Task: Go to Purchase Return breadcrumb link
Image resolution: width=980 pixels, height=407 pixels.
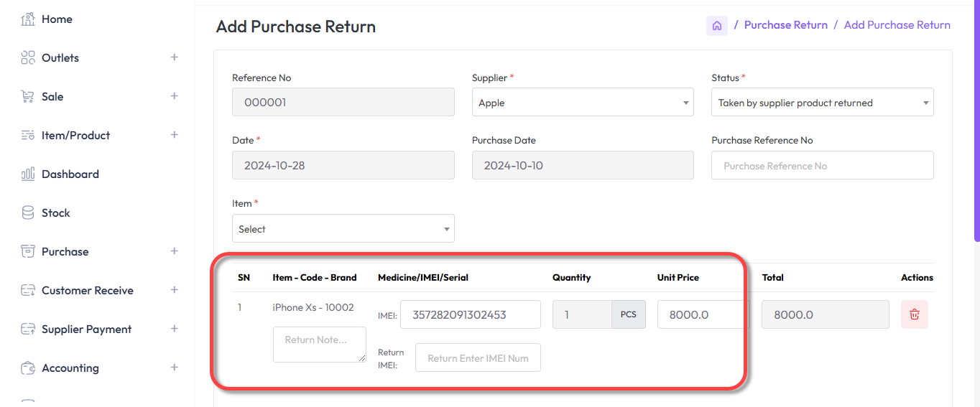Action: [785, 25]
